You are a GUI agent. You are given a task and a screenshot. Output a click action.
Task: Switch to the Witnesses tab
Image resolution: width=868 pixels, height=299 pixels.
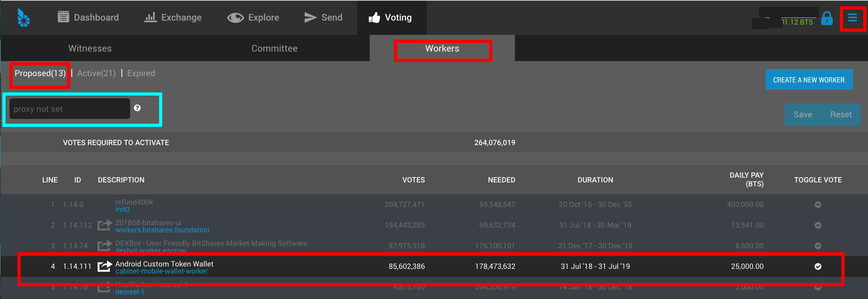[90, 48]
